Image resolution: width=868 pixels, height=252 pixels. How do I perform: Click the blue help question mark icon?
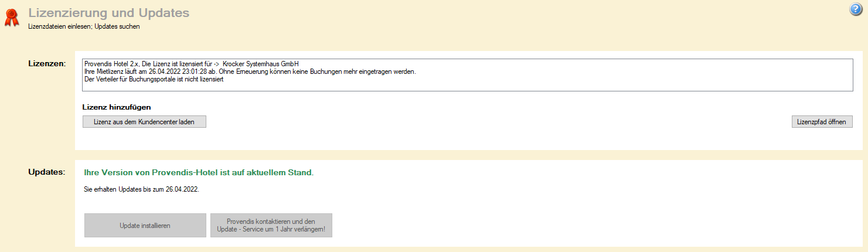[x=856, y=10]
